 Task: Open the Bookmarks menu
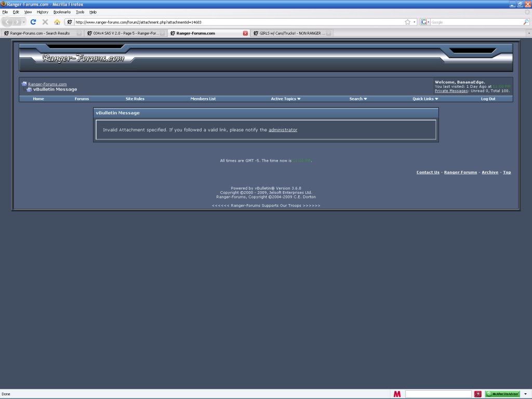(62, 12)
